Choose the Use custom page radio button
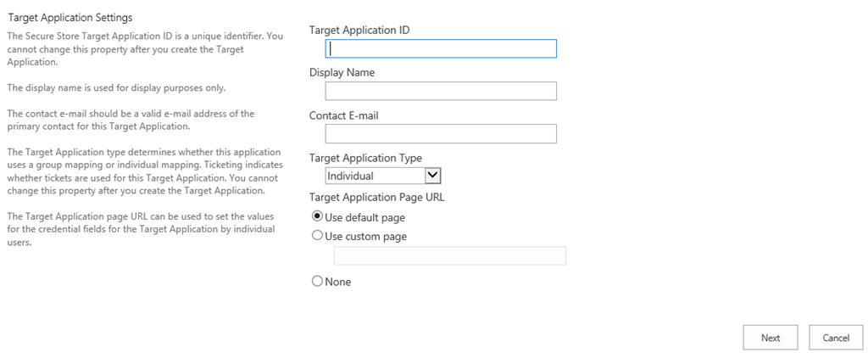Image resolution: width=868 pixels, height=364 pixels. click(318, 236)
